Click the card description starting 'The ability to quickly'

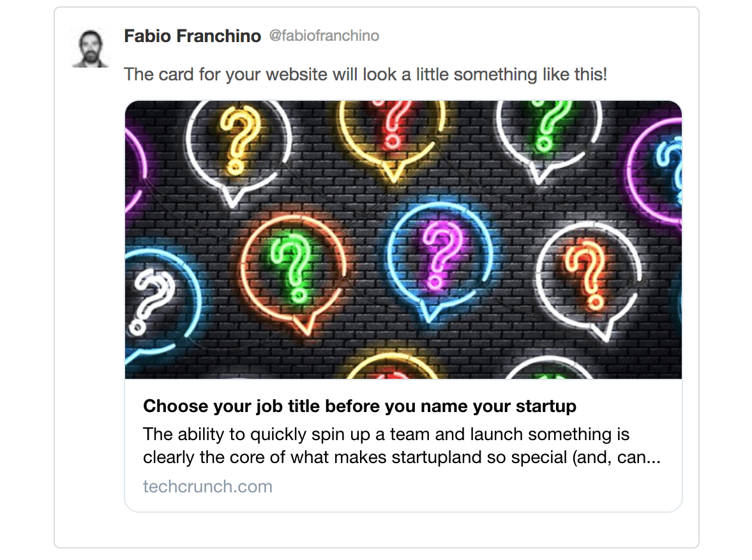pos(402,445)
